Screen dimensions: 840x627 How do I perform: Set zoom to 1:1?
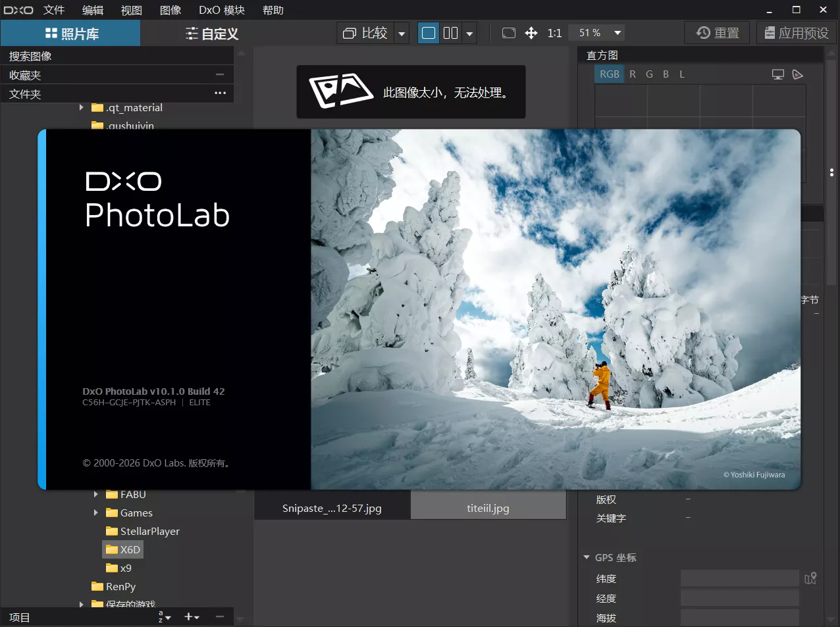555,33
